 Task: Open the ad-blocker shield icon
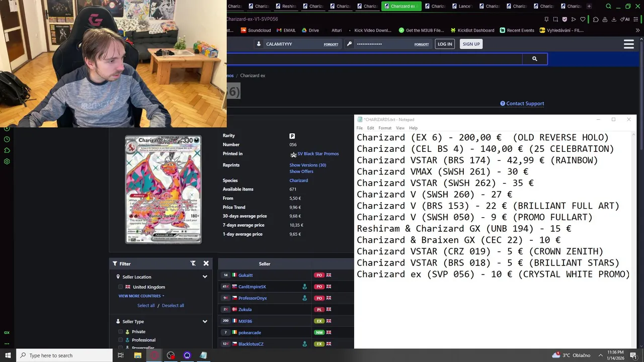click(565, 19)
